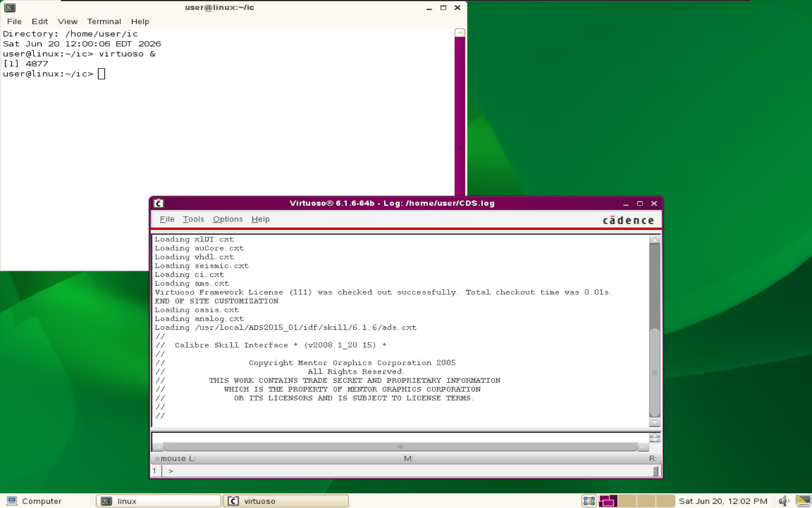
Task: Open the Help menu in Virtuoso
Action: (x=260, y=219)
